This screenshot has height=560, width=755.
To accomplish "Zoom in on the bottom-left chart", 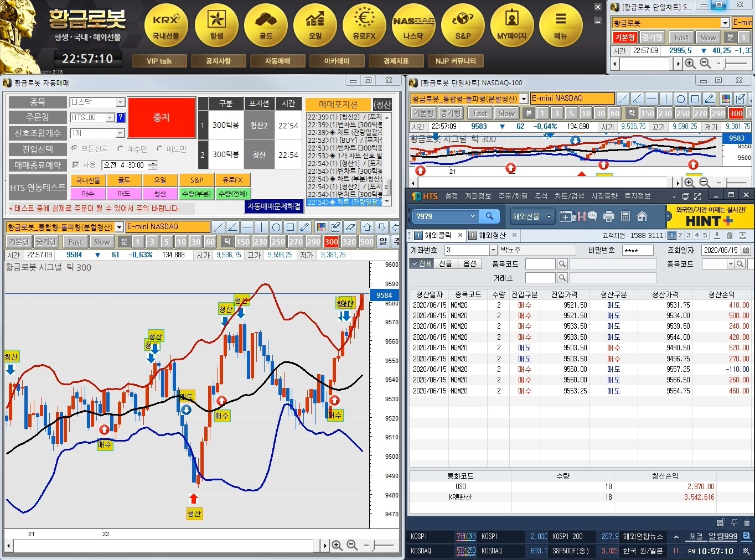I will pos(337,546).
